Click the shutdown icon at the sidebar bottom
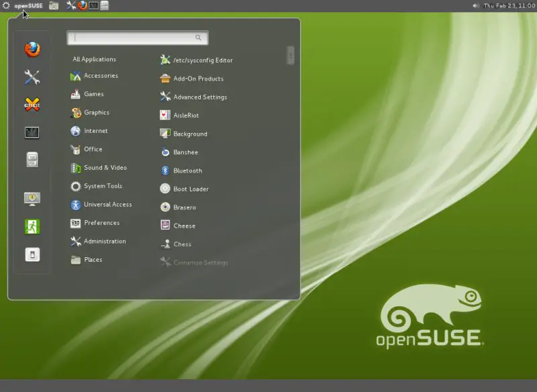 pyautogui.click(x=32, y=254)
